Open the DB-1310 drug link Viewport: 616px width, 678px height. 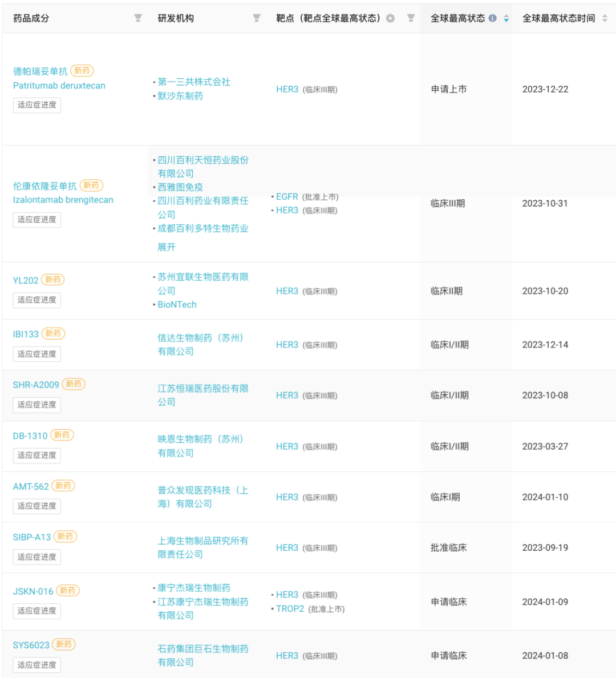tap(30, 436)
